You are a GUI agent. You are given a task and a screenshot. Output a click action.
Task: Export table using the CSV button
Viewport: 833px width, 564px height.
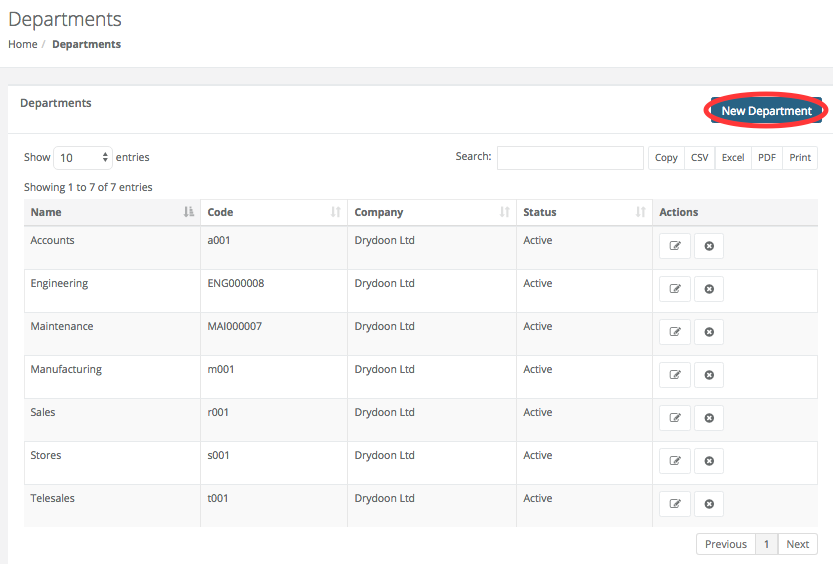coord(700,158)
